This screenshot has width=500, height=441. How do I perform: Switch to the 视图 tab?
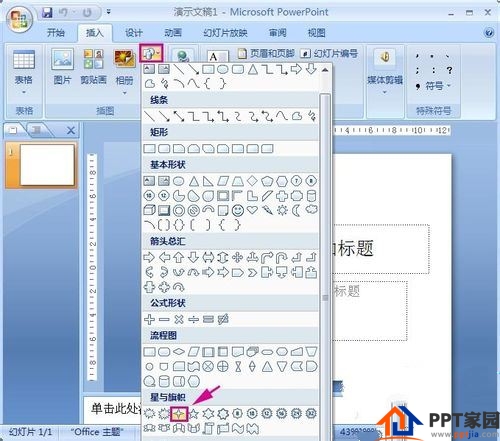[316, 33]
